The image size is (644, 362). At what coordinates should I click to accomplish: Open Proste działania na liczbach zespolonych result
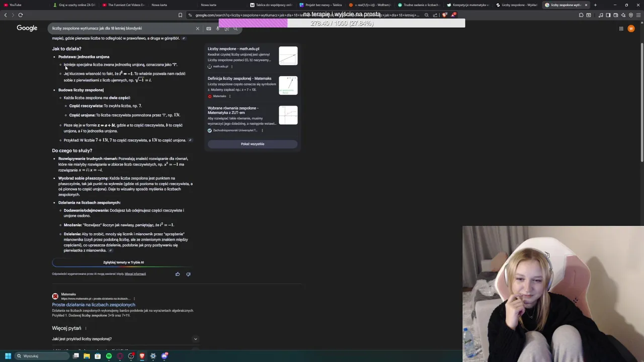pyautogui.click(x=94, y=305)
